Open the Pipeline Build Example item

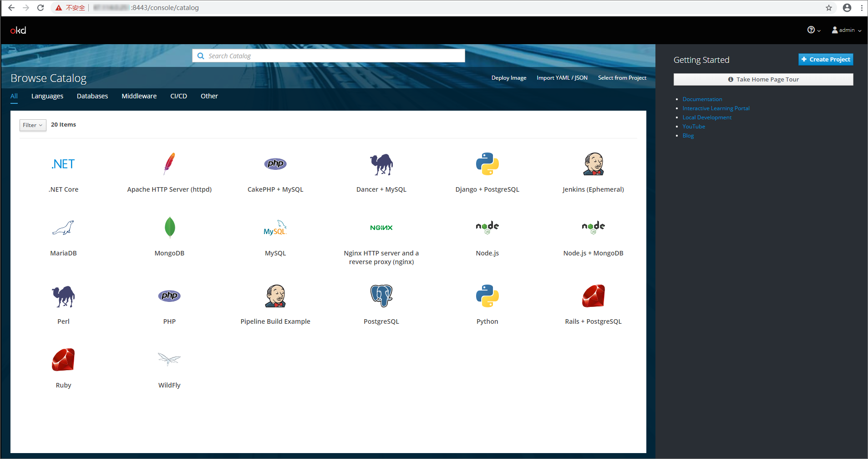point(275,304)
